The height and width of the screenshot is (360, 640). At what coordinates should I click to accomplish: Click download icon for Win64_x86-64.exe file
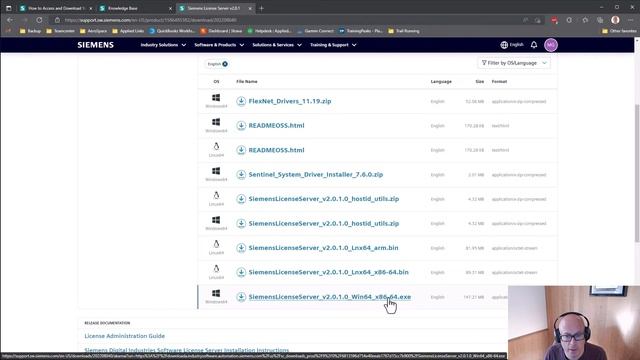click(x=241, y=297)
